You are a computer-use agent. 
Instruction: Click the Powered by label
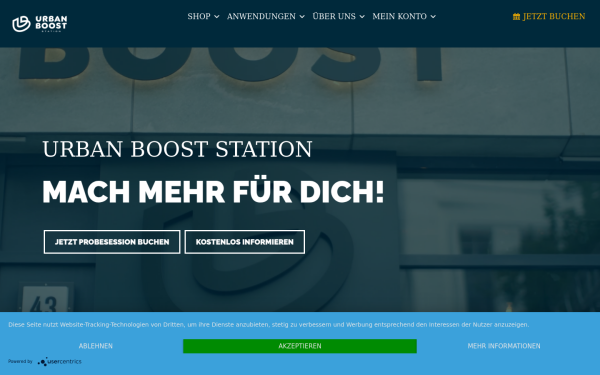pyautogui.click(x=20, y=361)
